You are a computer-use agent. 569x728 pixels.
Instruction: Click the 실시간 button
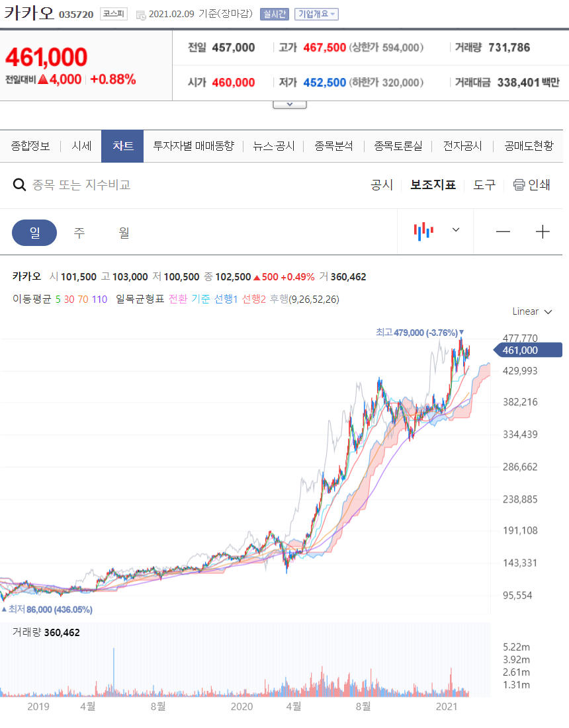[x=275, y=15]
